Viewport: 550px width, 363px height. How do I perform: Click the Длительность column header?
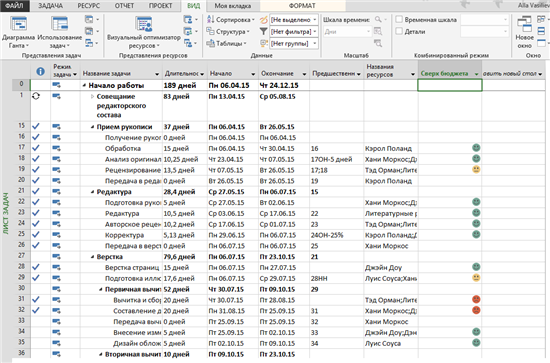point(185,70)
